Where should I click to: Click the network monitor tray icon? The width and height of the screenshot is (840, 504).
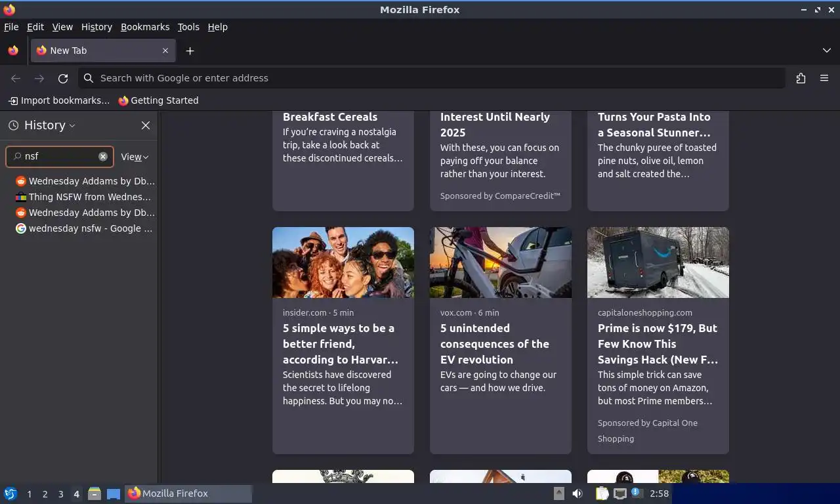[x=619, y=493]
